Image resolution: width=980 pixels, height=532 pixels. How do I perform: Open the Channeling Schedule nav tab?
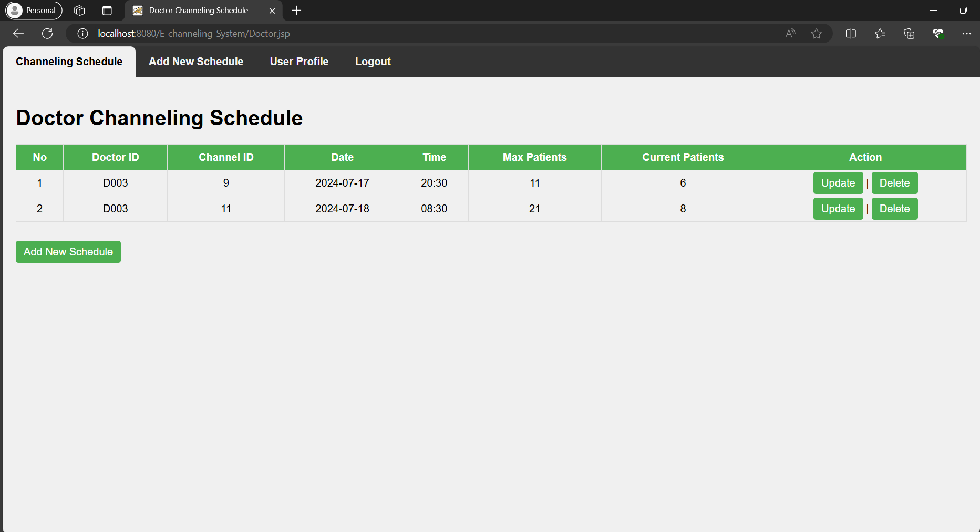click(x=69, y=62)
